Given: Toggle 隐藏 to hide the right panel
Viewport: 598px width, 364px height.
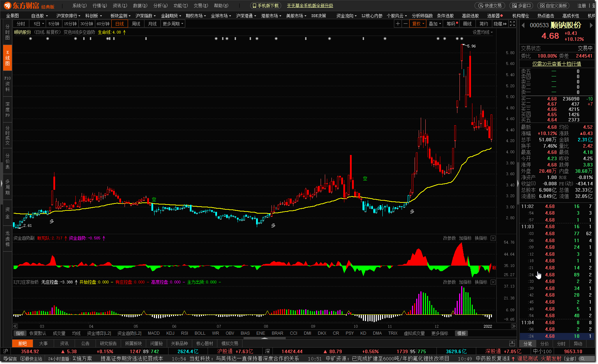Looking at the screenshot, I should click(500, 24).
